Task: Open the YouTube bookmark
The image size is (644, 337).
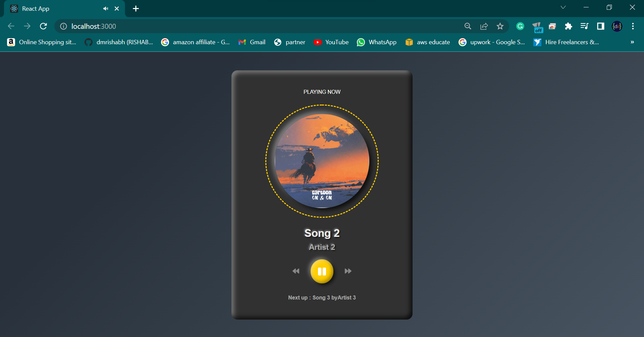Action: point(331,42)
